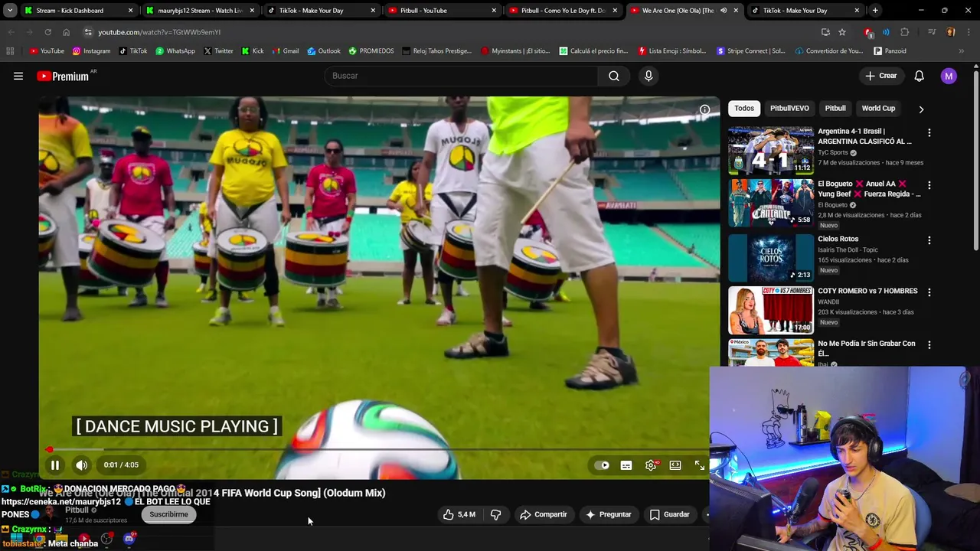
Task: Open the Instagram bookmark
Action: [x=92, y=51]
